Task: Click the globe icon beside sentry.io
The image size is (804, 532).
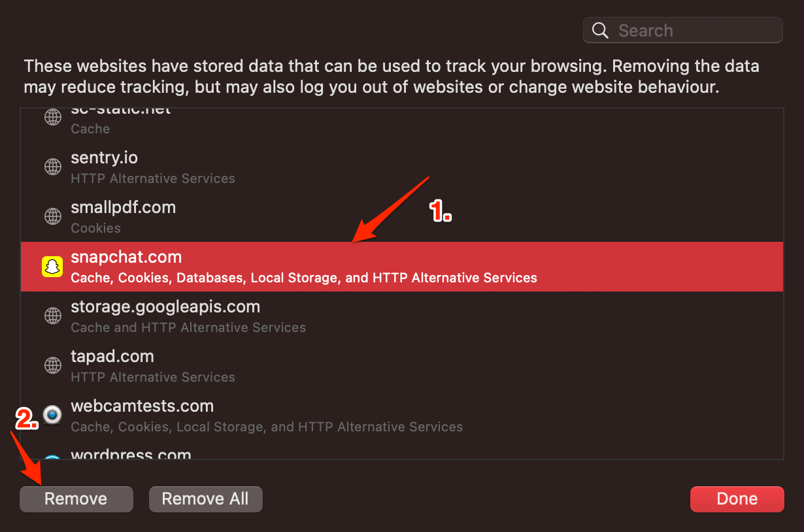Action: 52,167
